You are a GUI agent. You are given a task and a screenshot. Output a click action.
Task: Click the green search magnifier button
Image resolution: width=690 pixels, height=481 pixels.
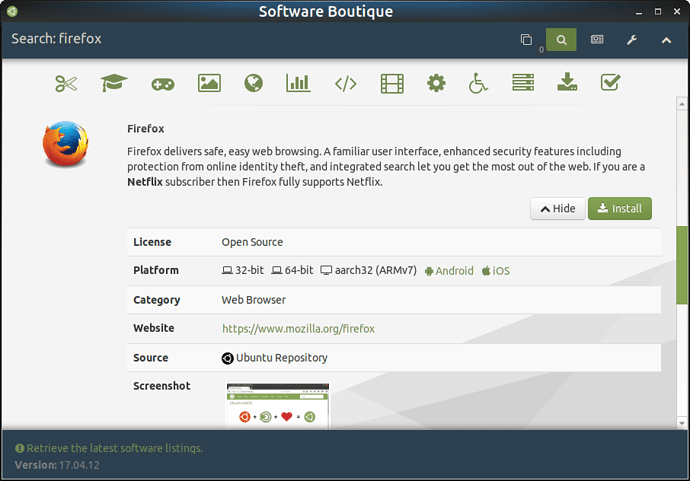[x=561, y=40]
